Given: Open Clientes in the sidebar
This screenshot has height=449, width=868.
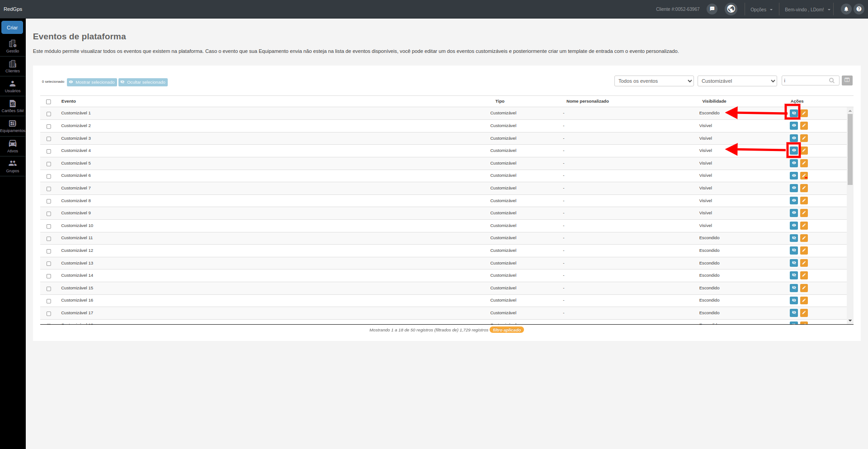Looking at the screenshot, I should 13,66.
